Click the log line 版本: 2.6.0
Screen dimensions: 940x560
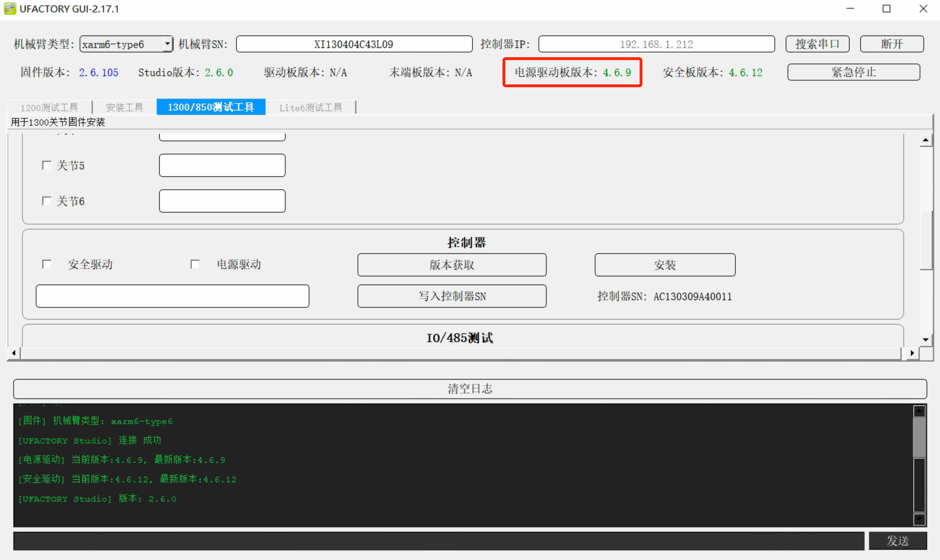coord(97,499)
